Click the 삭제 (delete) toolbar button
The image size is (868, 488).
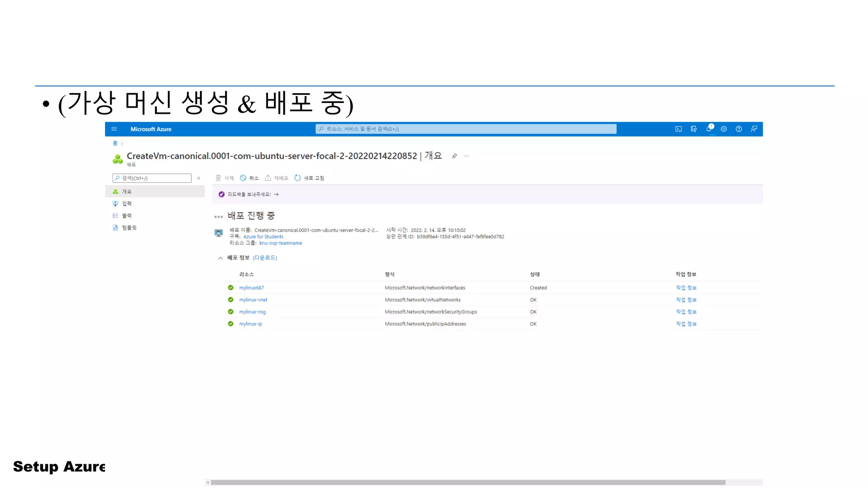click(x=225, y=178)
